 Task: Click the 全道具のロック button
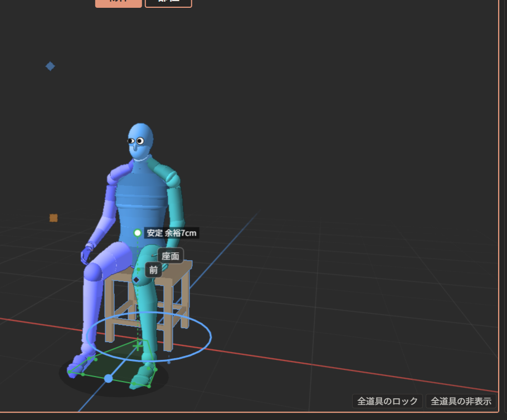click(387, 401)
